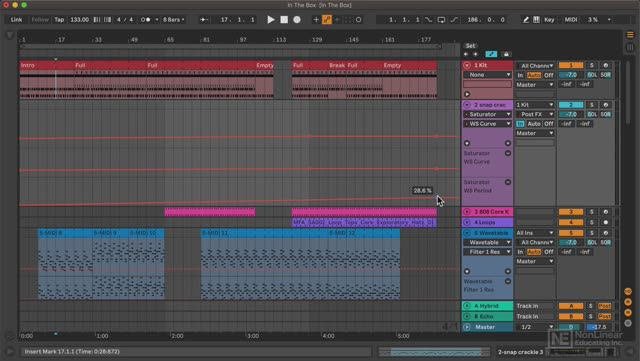Click the Master track play icon

pos(467,327)
